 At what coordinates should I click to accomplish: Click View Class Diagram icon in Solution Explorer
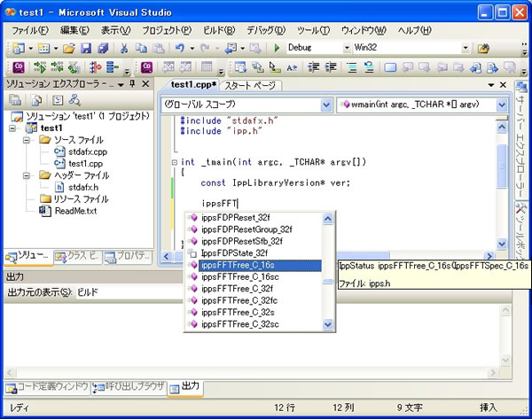[x=74, y=100]
